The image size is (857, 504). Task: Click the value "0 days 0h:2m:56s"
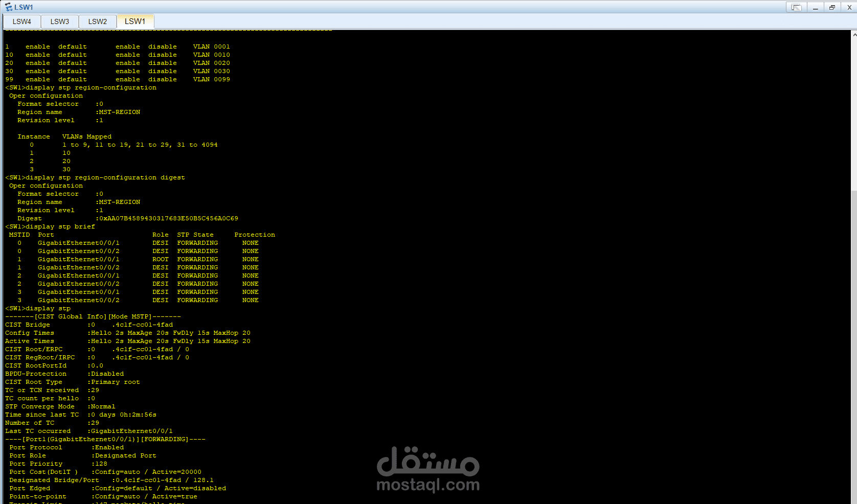pos(124,415)
